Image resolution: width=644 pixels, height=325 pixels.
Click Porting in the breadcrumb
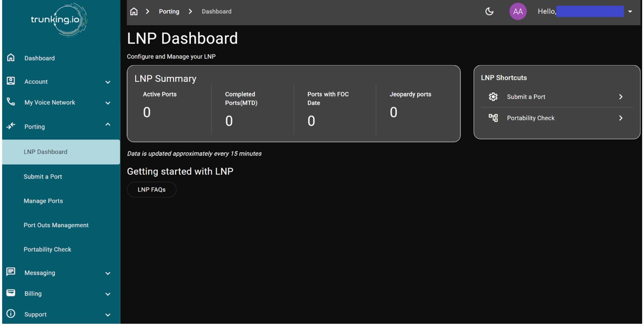click(x=169, y=12)
